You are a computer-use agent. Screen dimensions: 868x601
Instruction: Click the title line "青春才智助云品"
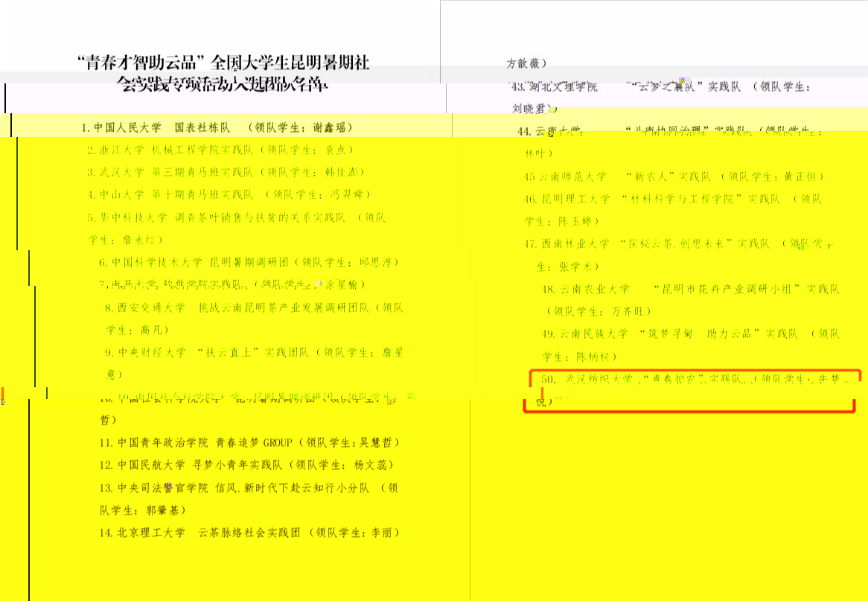(223, 63)
